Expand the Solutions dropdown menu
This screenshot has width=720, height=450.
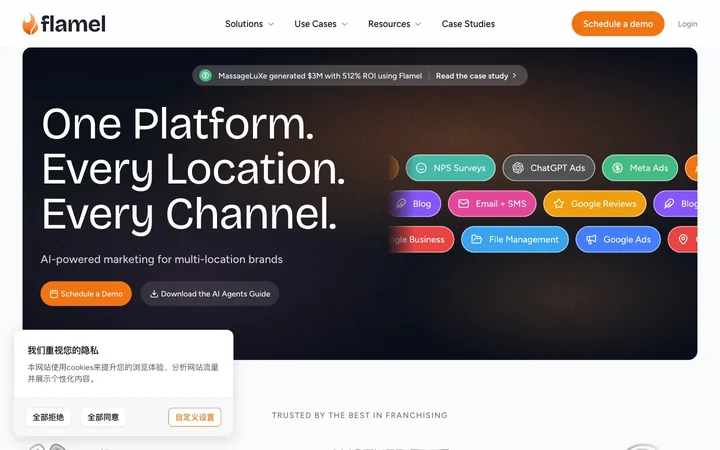pyautogui.click(x=249, y=24)
